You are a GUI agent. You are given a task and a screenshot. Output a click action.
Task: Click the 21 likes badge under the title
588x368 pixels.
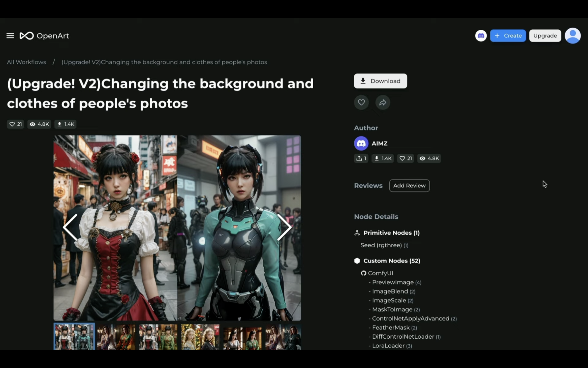click(15, 124)
